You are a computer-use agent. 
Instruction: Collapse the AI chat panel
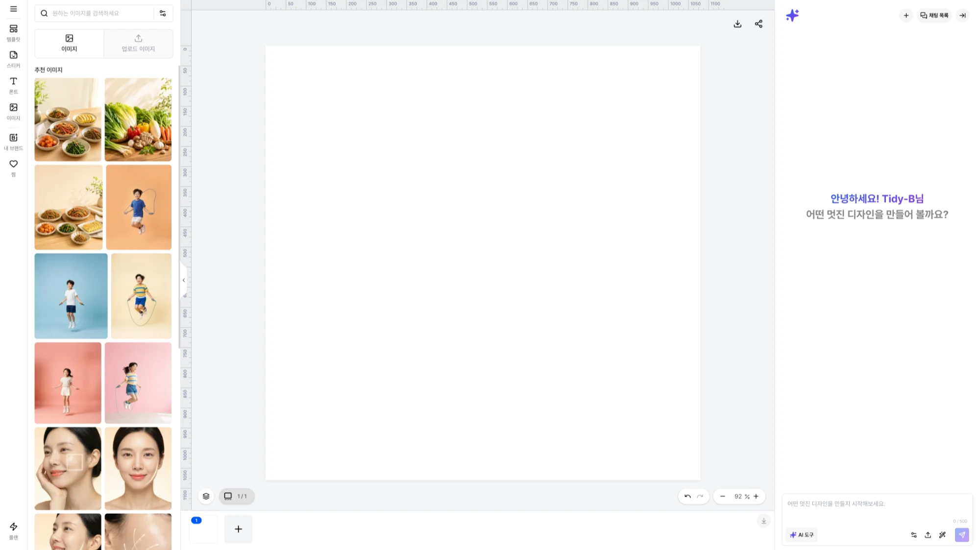[962, 15]
